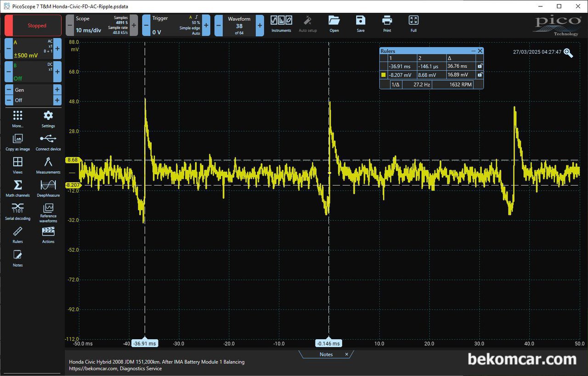The width and height of the screenshot is (588, 376).
Task: Open the Instruments selector
Action: pyautogui.click(x=282, y=24)
